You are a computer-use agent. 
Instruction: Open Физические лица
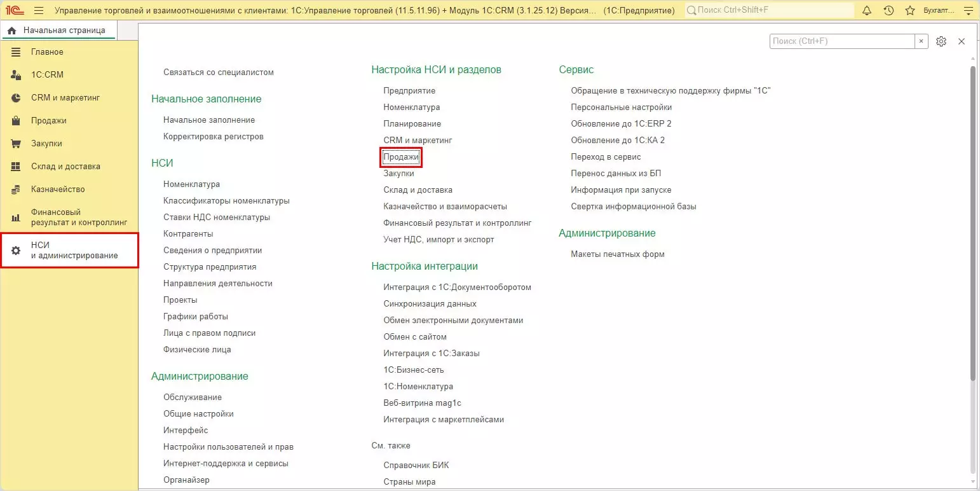(197, 350)
